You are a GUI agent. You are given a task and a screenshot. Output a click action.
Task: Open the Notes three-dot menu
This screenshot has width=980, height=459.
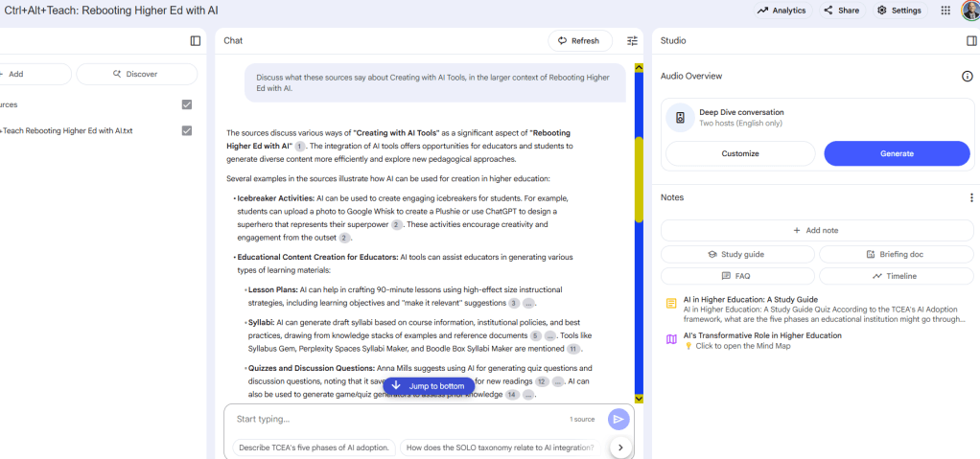(970, 197)
